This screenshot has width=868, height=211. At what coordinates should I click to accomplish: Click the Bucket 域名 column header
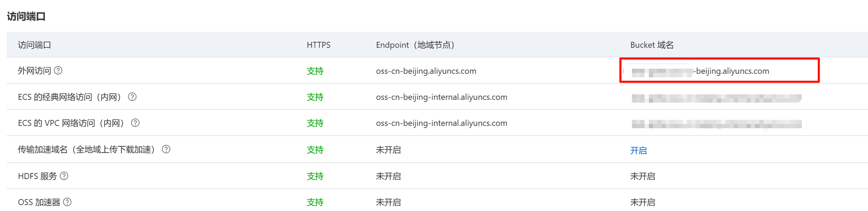(x=652, y=45)
